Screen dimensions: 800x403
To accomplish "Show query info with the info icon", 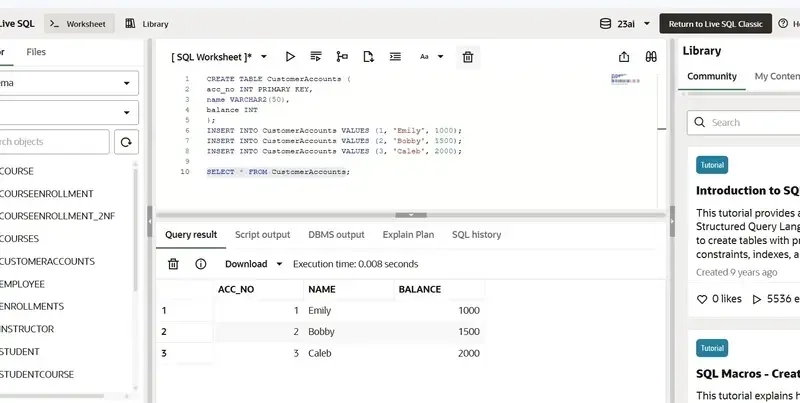I will tap(200, 264).
